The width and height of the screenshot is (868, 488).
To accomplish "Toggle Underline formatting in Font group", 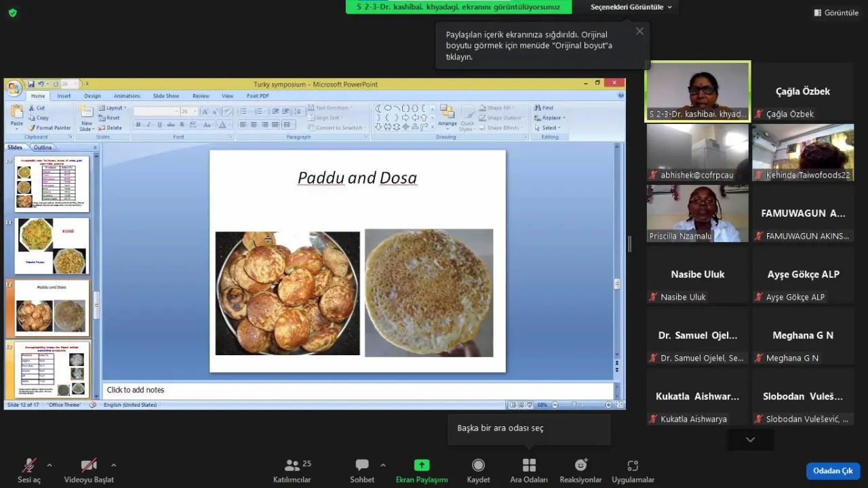I will click(160, 125).
